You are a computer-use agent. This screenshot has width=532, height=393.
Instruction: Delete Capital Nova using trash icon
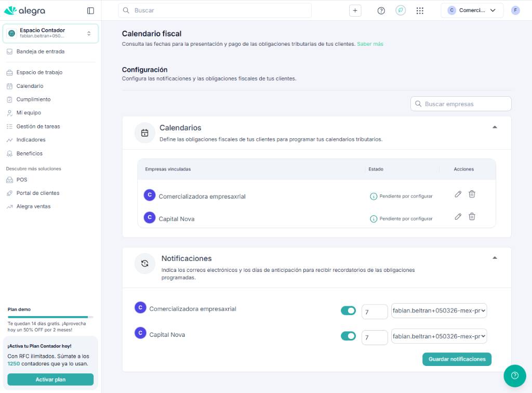472,217
